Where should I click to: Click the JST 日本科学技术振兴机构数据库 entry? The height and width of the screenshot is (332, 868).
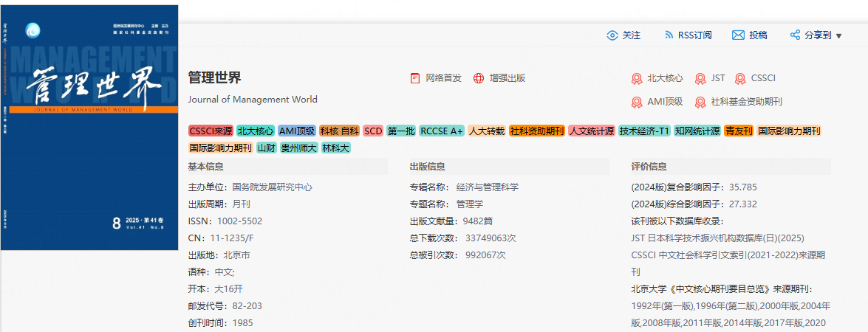click(718, 238)
